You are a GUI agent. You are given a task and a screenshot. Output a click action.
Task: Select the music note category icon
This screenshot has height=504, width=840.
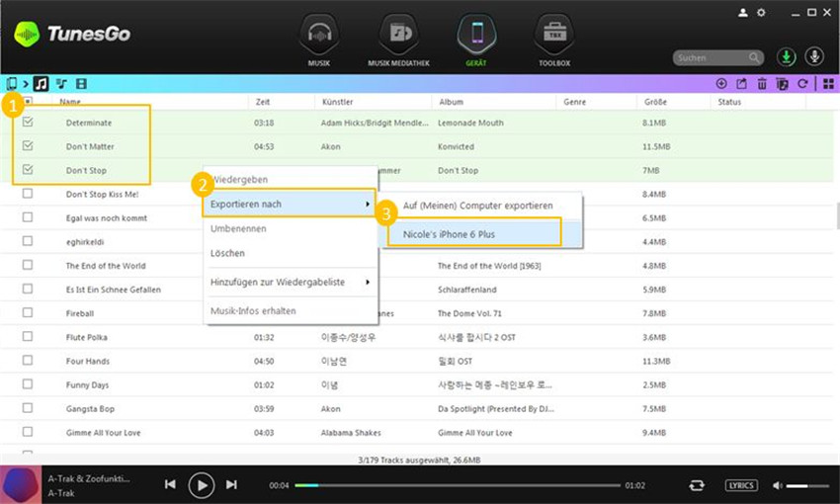42,84
